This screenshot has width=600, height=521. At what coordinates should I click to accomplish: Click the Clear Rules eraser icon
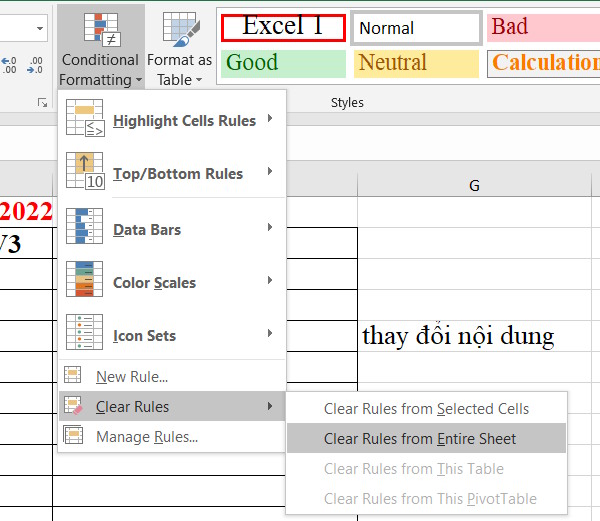coord(73,405)
